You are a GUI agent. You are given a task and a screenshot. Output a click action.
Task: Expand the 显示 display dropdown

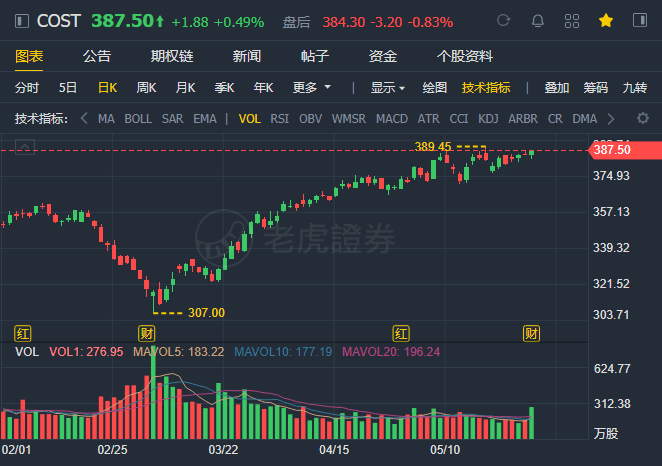point(388,88)
